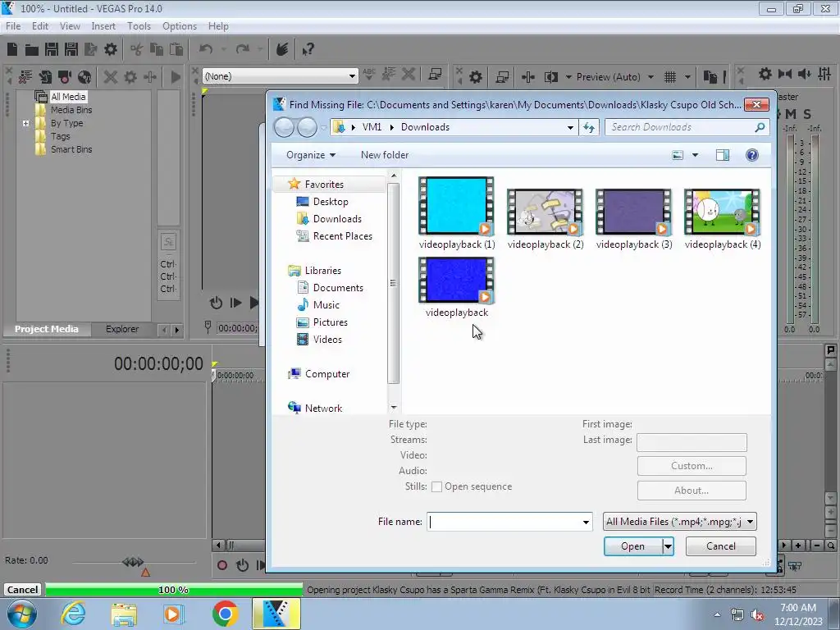Check the Open sequence checkbox
840x630 pixels.
coord(436,487)
